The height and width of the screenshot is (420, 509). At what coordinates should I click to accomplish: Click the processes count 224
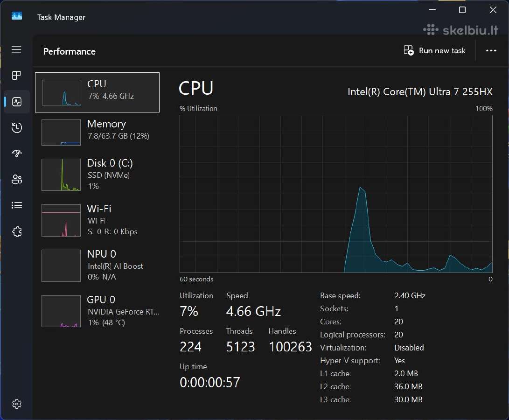pos(190,347)
